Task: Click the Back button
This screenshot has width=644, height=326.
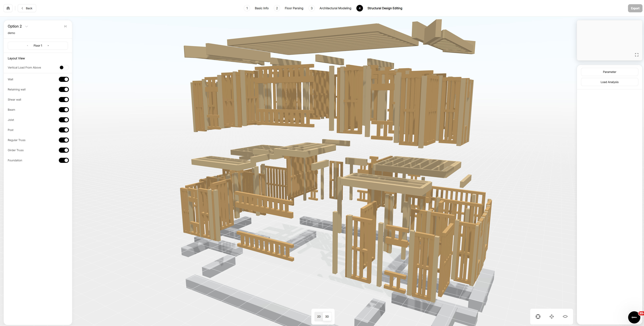Action: pos(27,8)
